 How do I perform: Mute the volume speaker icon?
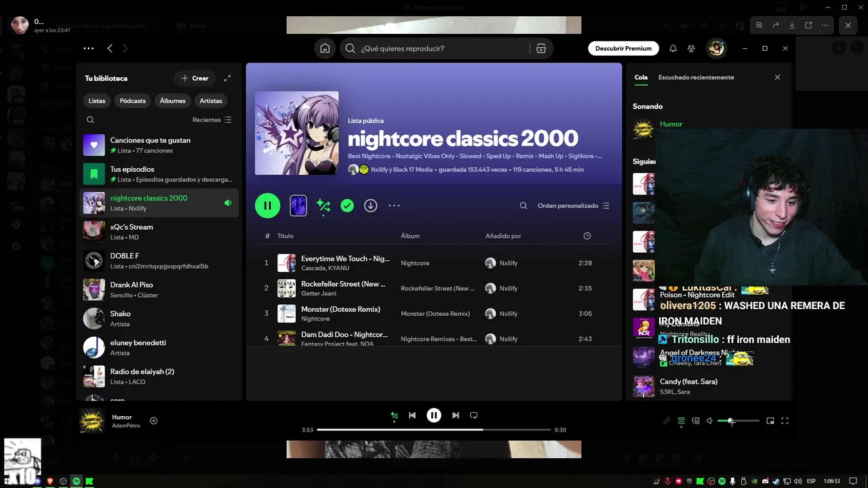pyautogui.click(x=709, y=421)
